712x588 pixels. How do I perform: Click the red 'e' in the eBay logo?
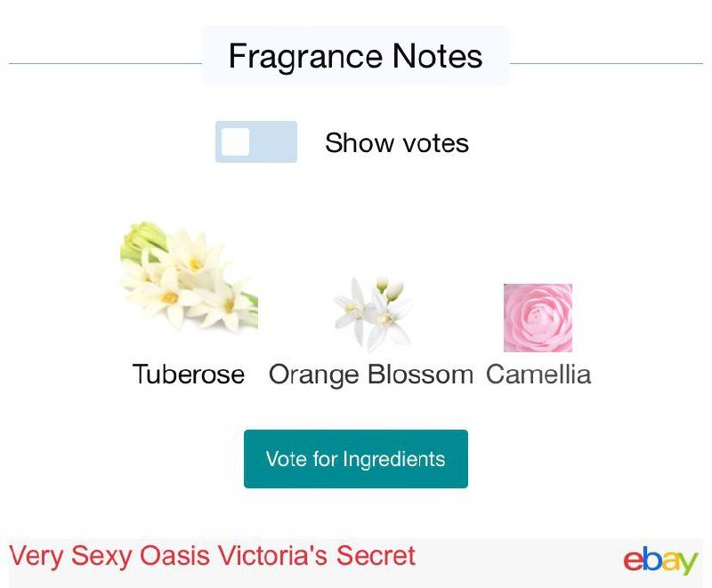tap(632, 562)
